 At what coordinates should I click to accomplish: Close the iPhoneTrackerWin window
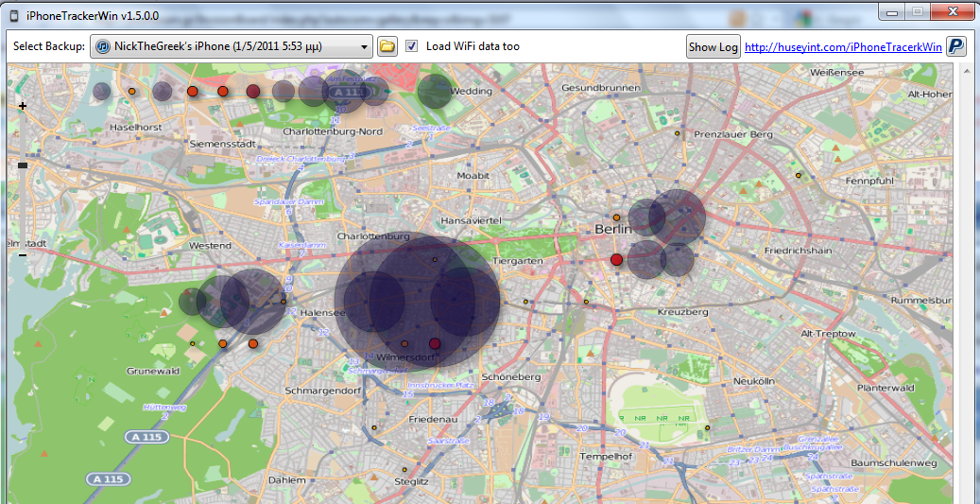tap(952, 11)
